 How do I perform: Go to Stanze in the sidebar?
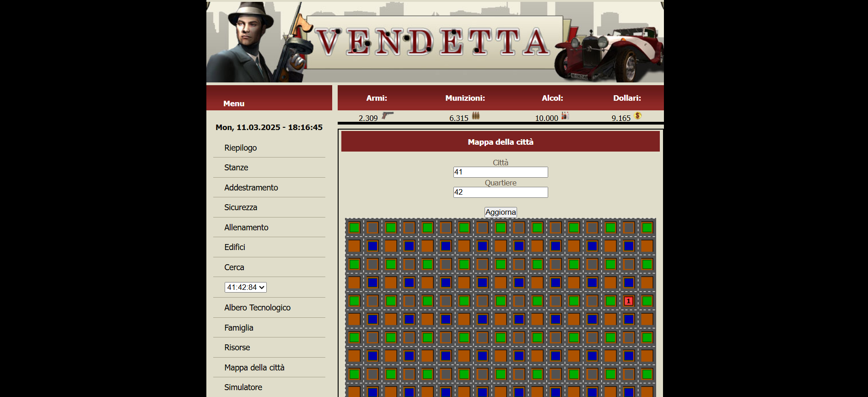click(x=236, y=168)
